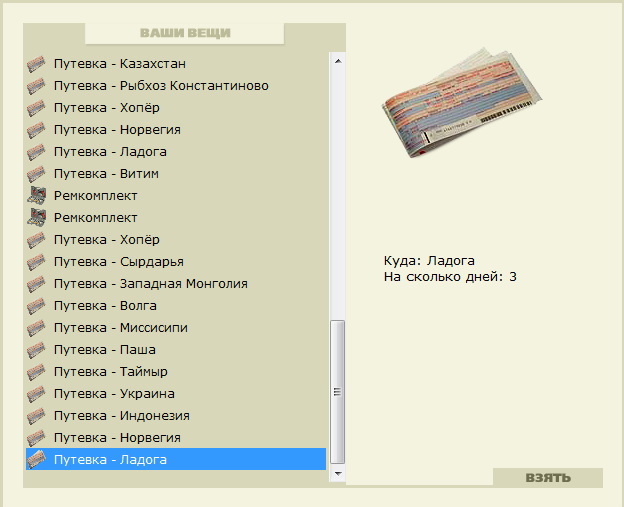Select the highlighted Путевка - Ладога row
Image resolution: width=624 pixels, height=507 pixels.
(176, 459)
